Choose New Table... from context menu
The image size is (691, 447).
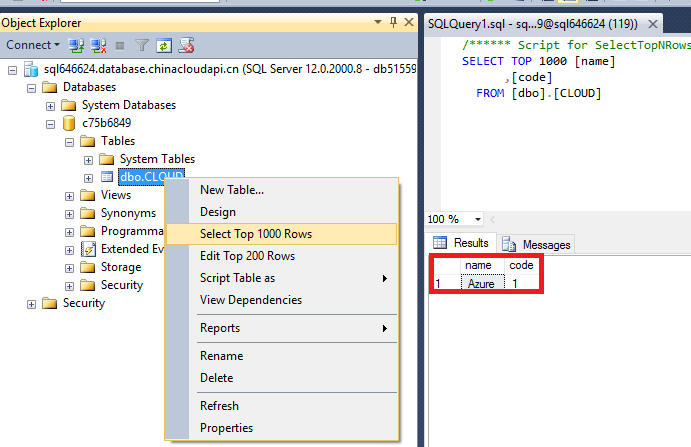pyautogui.click(x=282, y=190)
